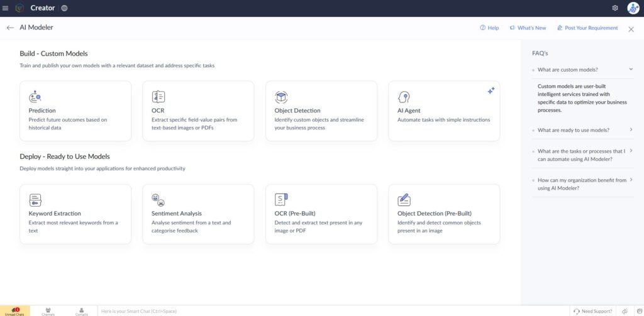Click the Sentiment Analysis faces icon
This screenshot has width=644, height=316.
coord(158,200)
